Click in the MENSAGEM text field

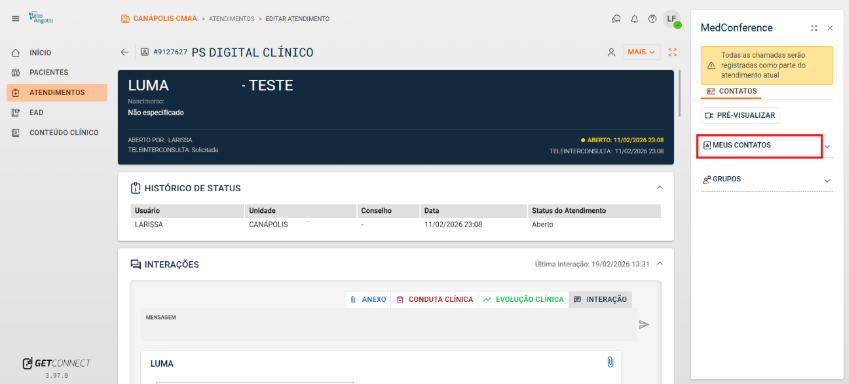389,325
